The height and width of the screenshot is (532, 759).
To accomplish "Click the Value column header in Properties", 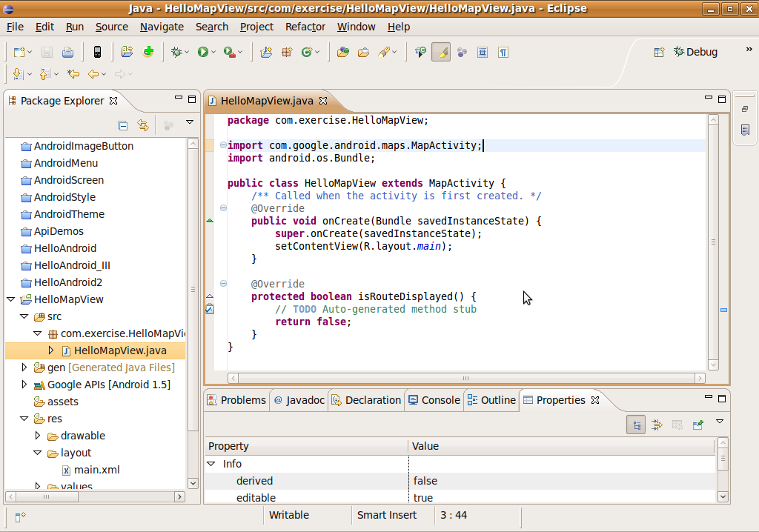I will pos(426,446).
